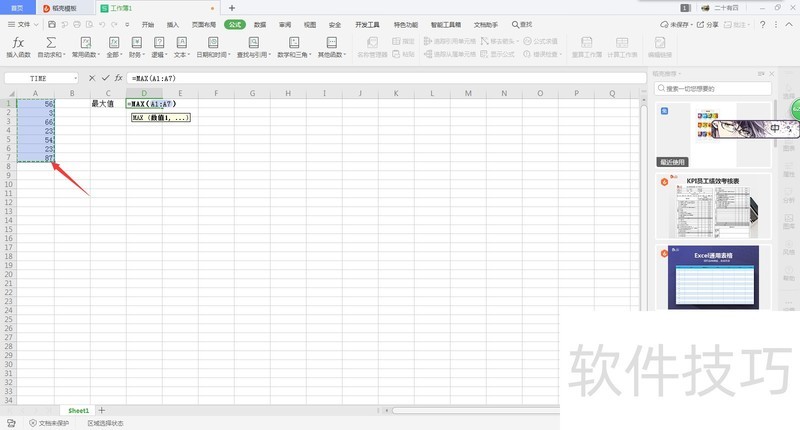
Task: Open the 开发工具 Developer tab
Action: pyautogui.click(x=367, y=24)
